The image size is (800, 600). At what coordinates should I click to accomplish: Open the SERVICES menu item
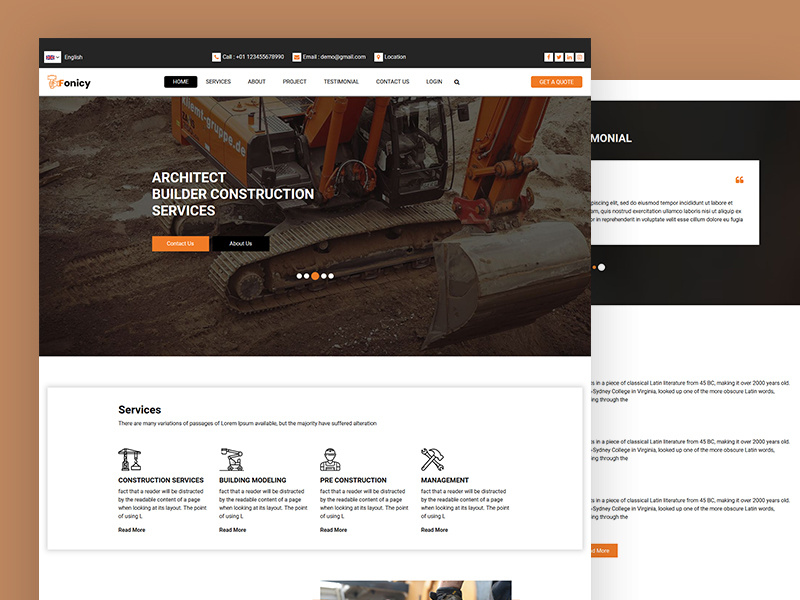[218, 82]
